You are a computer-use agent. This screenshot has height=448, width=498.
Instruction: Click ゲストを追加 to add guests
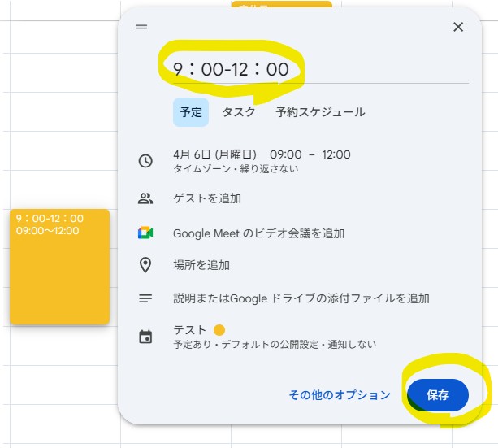(x=207, y=198)
